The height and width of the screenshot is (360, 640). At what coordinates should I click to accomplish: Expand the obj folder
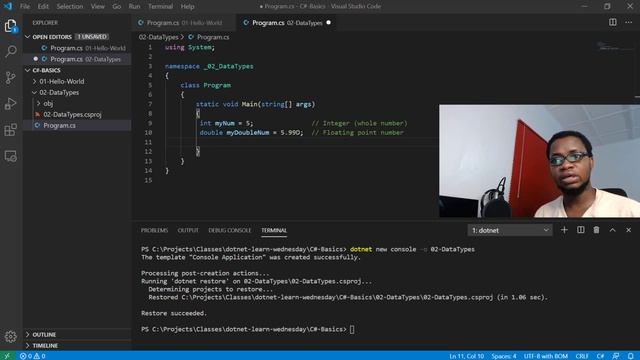[38, 103]
